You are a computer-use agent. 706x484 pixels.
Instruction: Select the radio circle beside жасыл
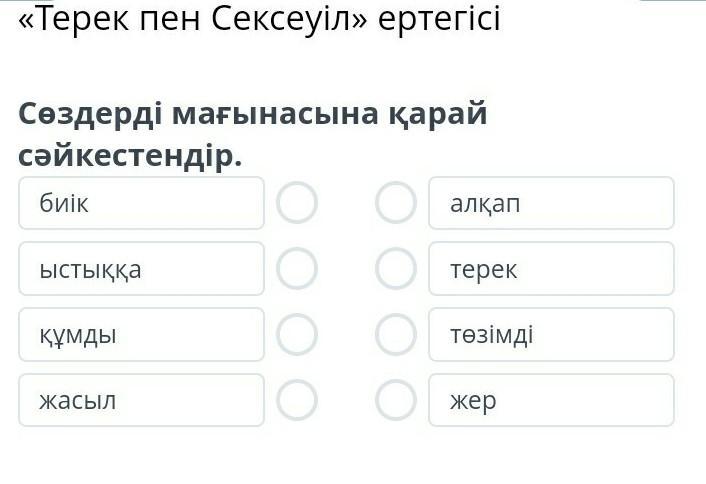coord(297,400)
